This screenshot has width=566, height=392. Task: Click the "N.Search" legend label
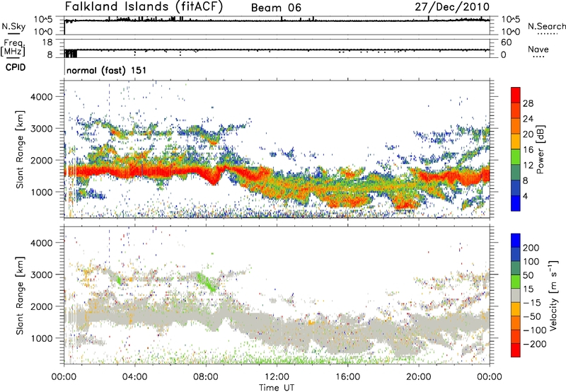tap(546, 26)
